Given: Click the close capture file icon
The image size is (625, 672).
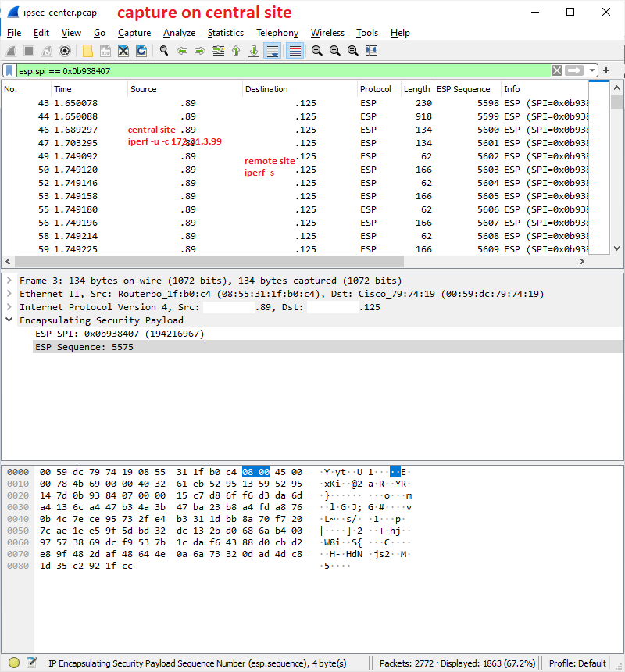Looking at the screenshot, I should pyautogui.click(x=123, y=51).
